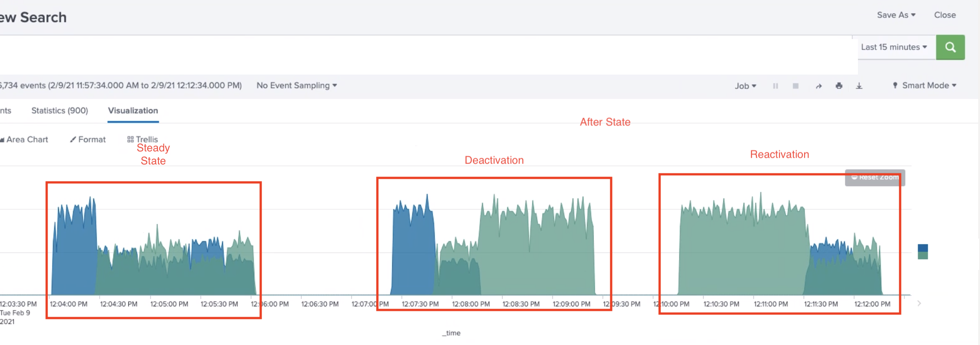
Task: Open the Area Chart type selector
Action: click(x=24, y=139)
